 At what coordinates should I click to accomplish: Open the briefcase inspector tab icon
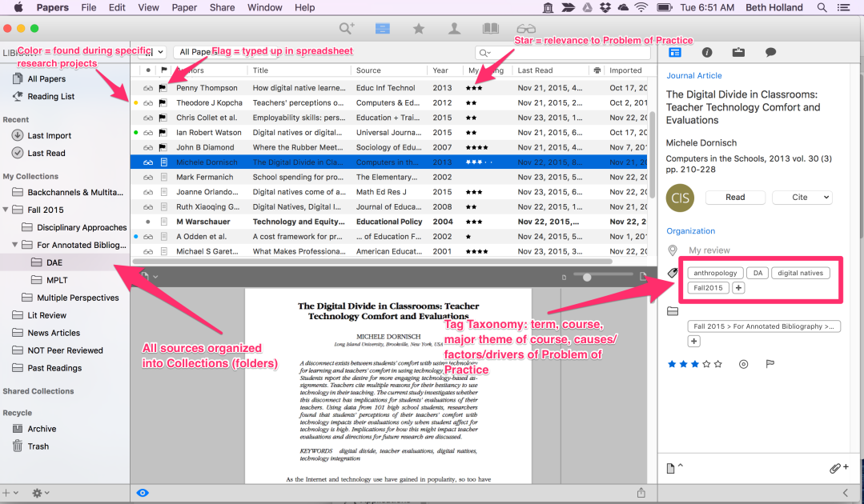[x=738, y=52]
